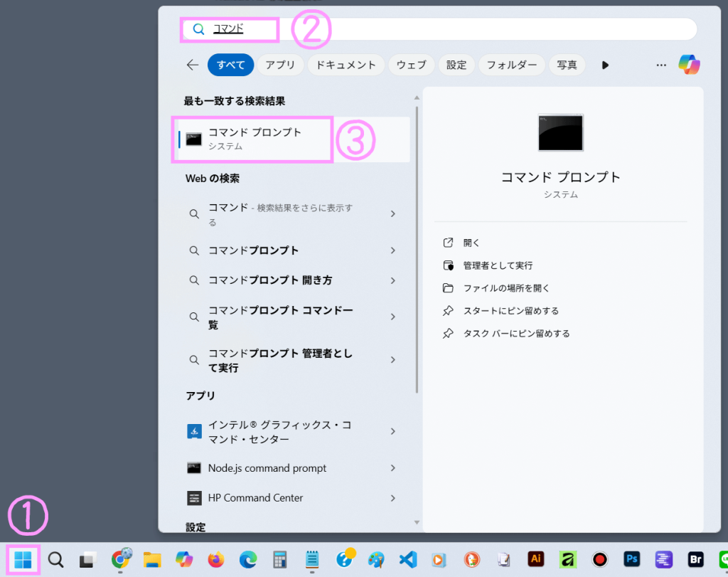Open Adobe Illustrator from the taskbar

pos(537,560)
